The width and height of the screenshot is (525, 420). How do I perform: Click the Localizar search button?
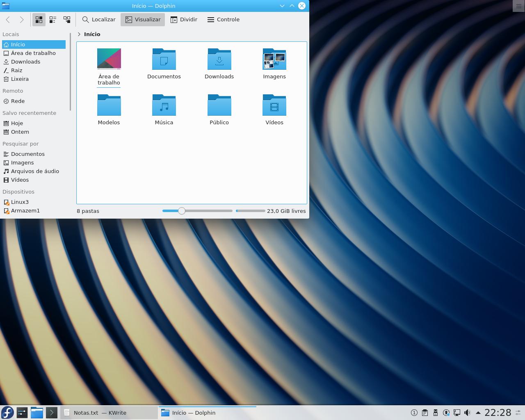point(99,20)
